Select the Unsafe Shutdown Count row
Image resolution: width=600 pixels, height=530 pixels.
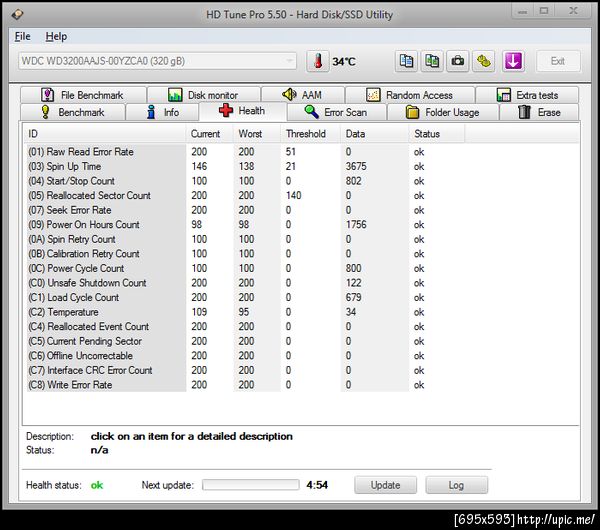click(x=245, y=283)
